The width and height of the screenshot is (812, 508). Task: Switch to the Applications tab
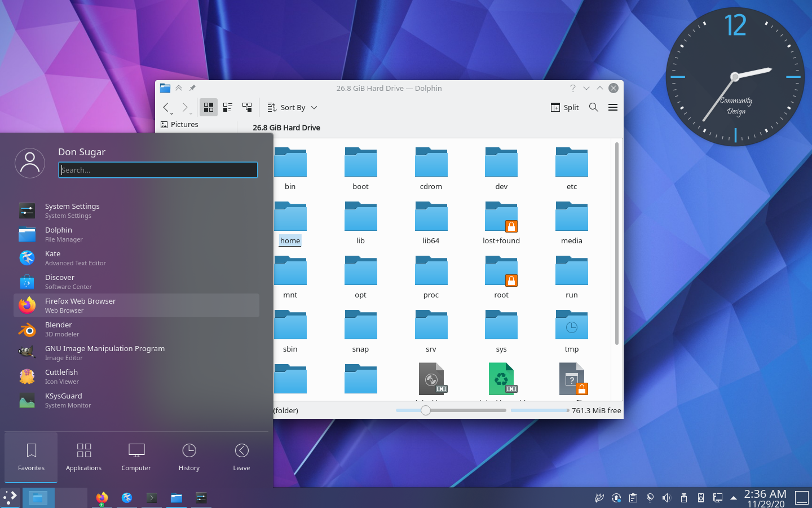83,457
